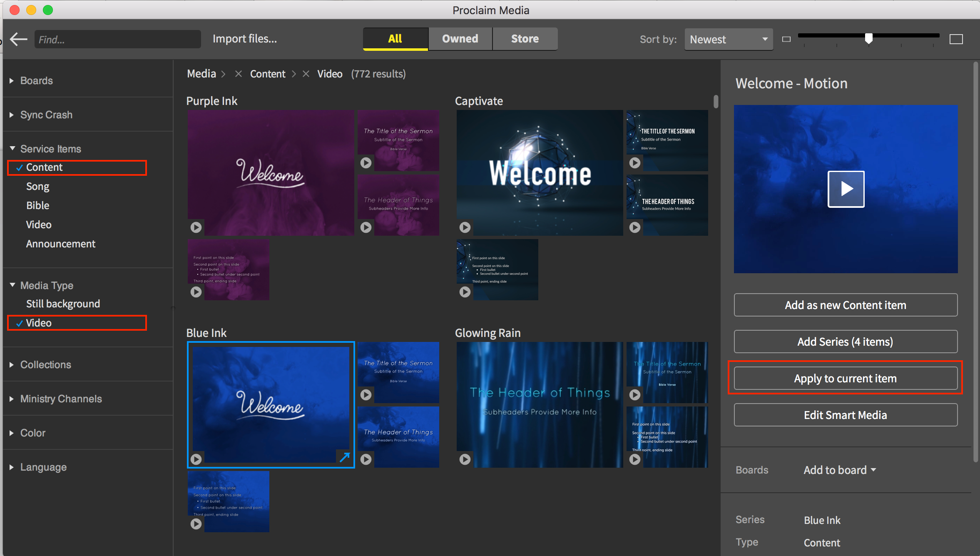Image resolution: width=980 pixels, height=556 pixels.
Task: Click the back arrow icon
Action: pyautogui.click(x=18, y=40)
